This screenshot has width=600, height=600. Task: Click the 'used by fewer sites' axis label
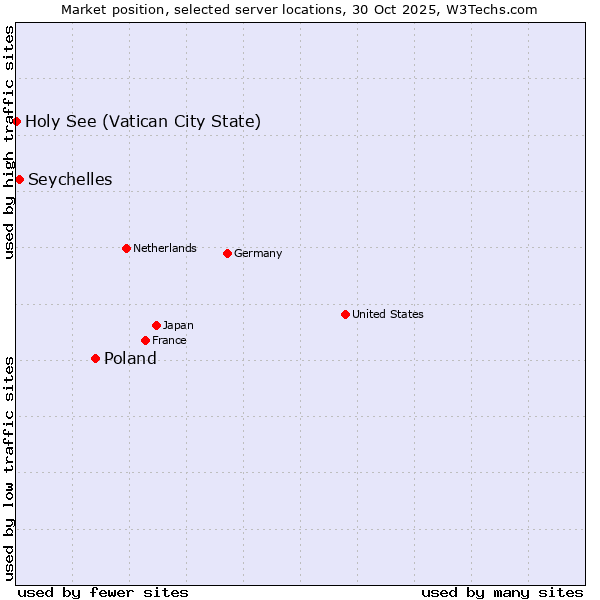tap(103, 592)
